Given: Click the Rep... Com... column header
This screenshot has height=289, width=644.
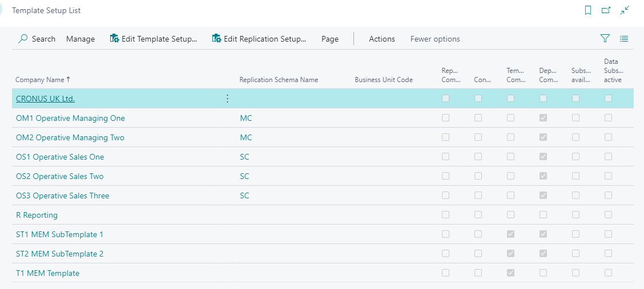Looking at the screenshot, I should tap(452, 75).
